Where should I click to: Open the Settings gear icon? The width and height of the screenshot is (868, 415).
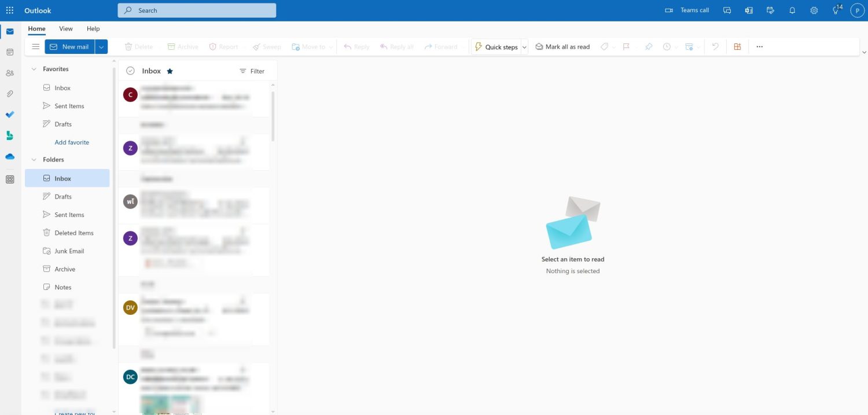[814, 10]
